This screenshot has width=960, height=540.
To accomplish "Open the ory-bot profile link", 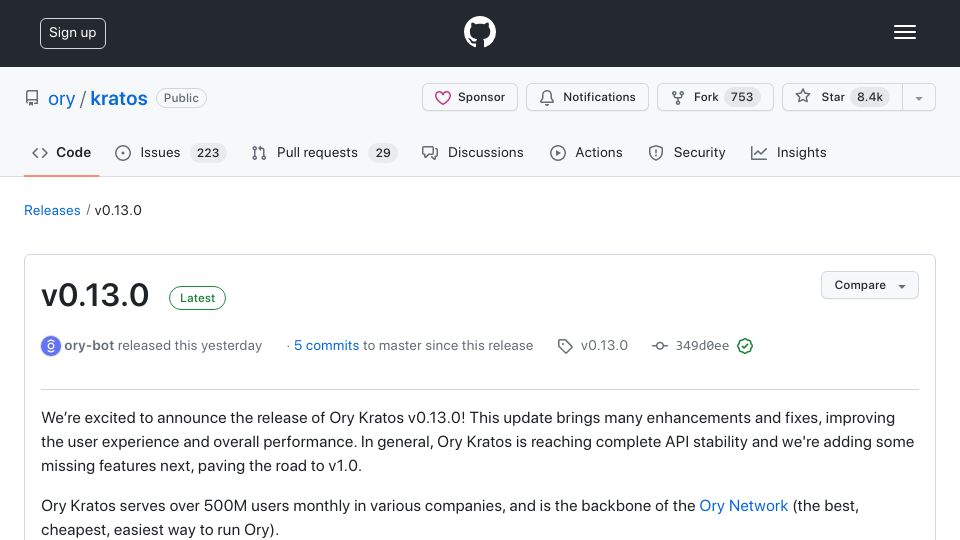I will pyautogui.click(x=89, y=345).
